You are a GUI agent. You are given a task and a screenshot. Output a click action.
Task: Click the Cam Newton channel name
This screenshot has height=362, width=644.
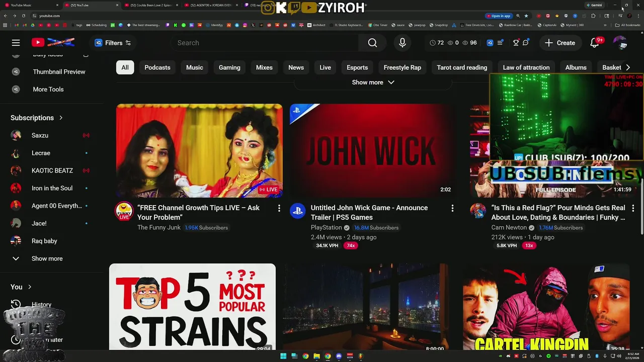pyautogui.click(x=509, y=228)
